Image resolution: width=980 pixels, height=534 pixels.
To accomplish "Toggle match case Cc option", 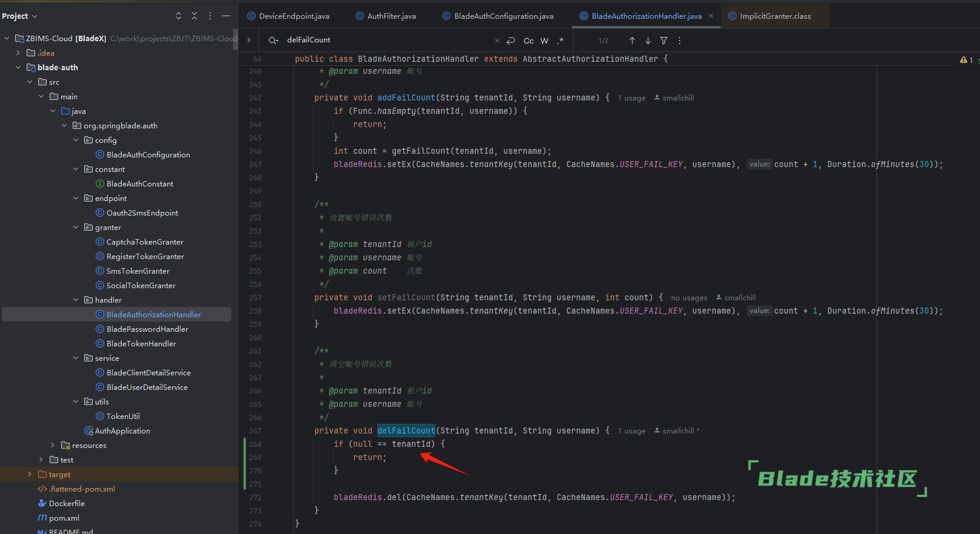I will point(529,41).
